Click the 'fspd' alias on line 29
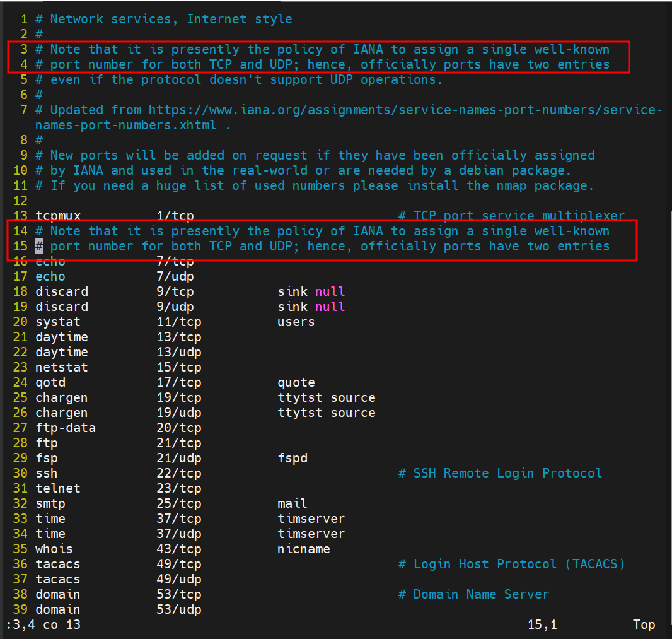This screenshot has width=672, height=639. point(292,458)
